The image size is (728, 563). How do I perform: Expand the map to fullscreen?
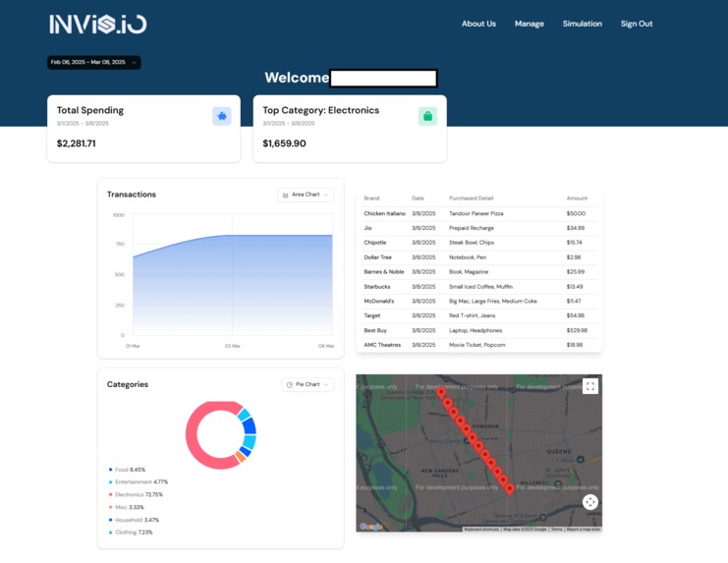(590, 386)
